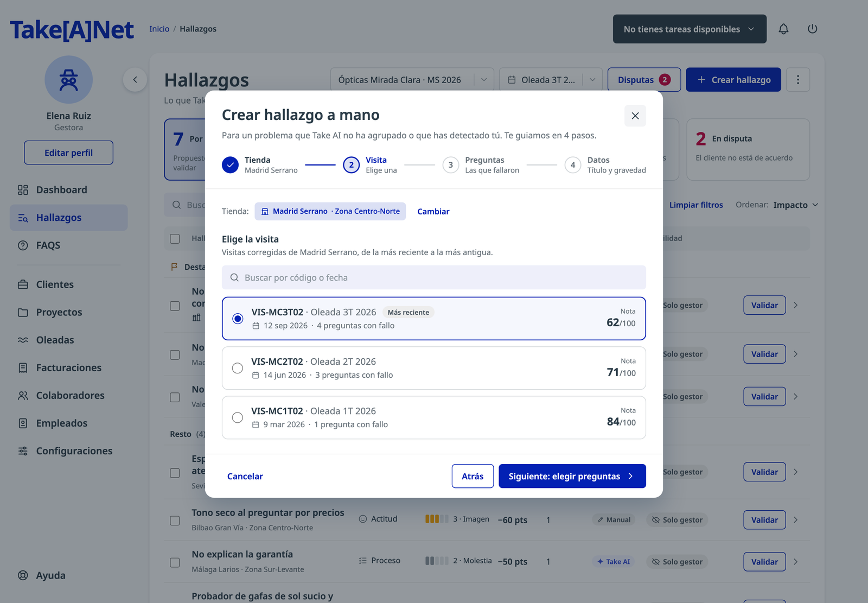Go to Datos step 4
This screenshot has width=868, height=603.
point(605,165)
